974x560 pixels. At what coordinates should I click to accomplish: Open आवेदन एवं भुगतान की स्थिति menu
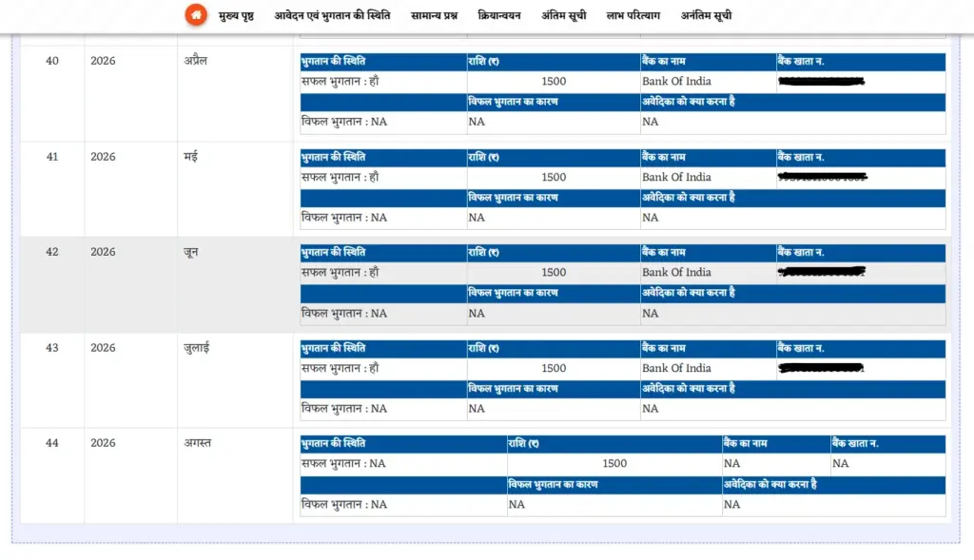point(332,15)
